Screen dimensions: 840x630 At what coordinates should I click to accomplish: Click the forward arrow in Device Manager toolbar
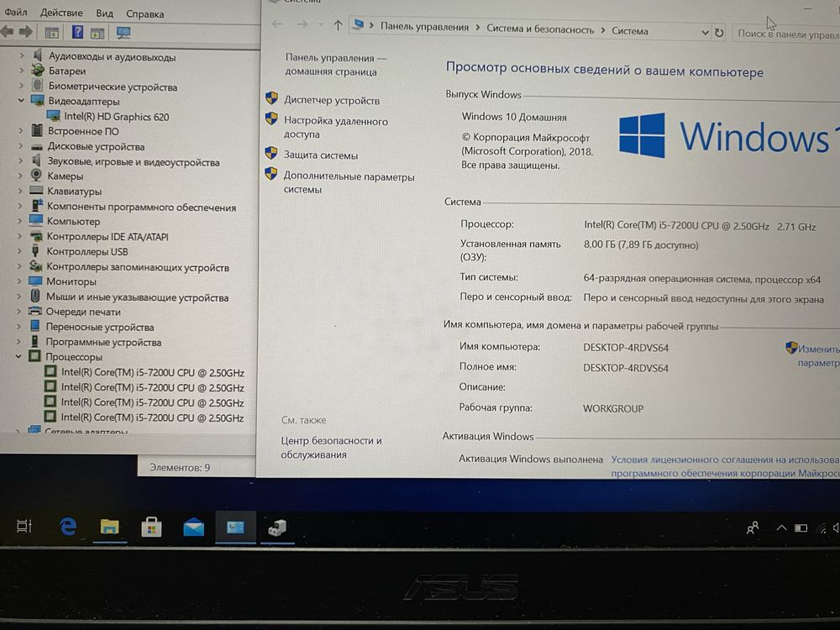(x=25, y=32)
